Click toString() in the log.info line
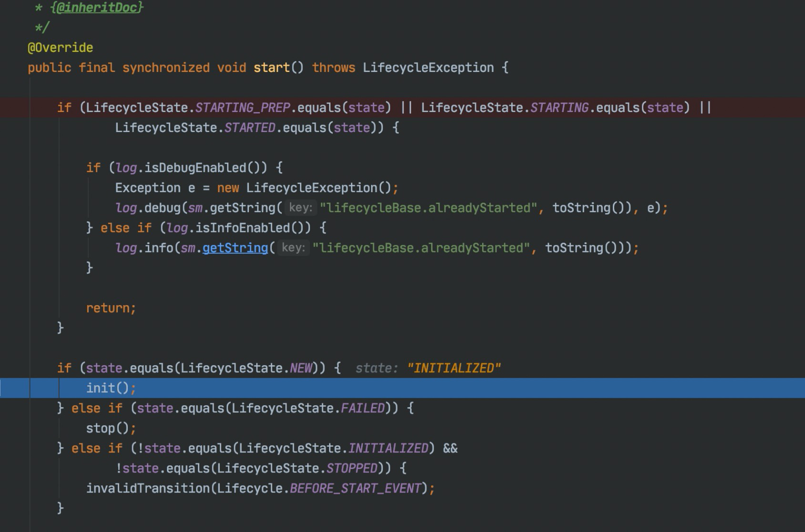Screen dimensions: 805x532 (581, 248)
